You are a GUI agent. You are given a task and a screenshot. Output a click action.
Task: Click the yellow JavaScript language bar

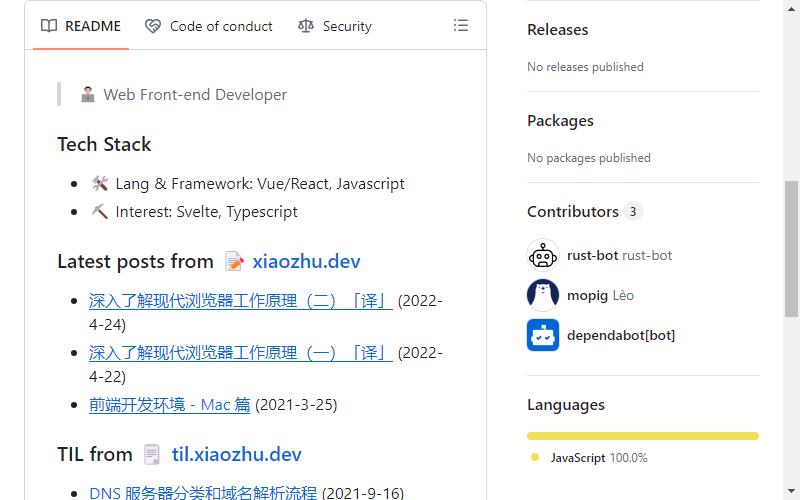pos(643,436)
